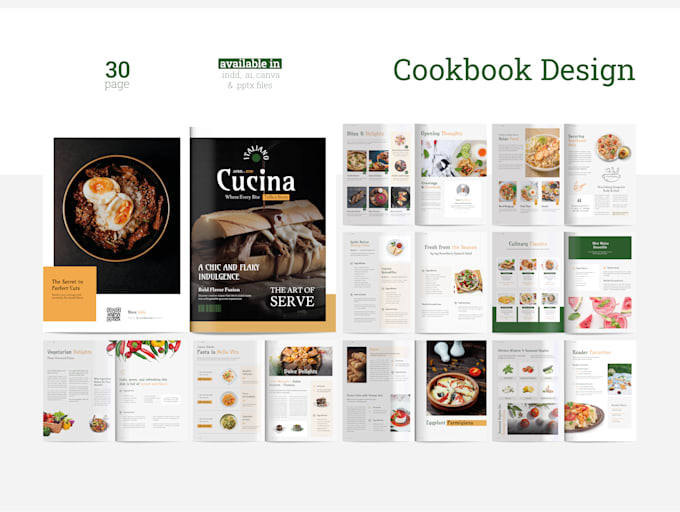Select the back cover with egg bowl photo
Viewport: 680px width, 512px height.
116,234
